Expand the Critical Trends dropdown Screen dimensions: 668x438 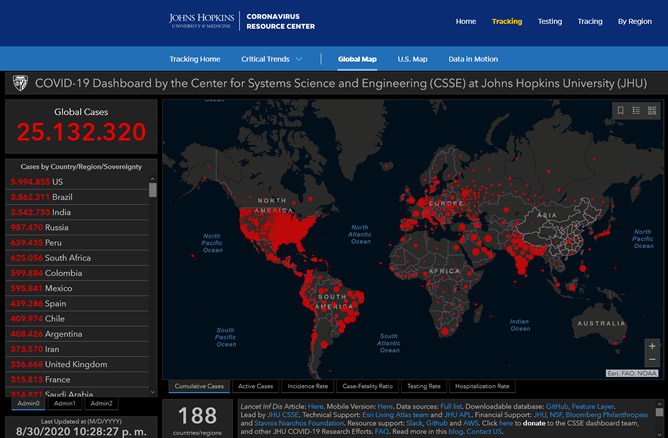coord(272,59)
